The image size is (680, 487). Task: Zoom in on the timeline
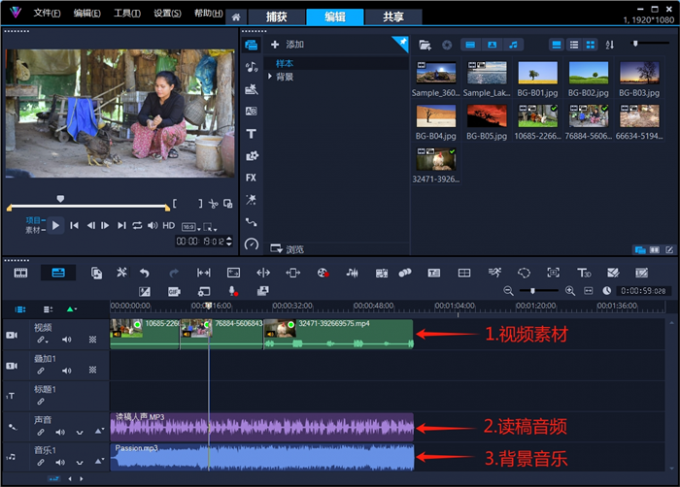570,291
